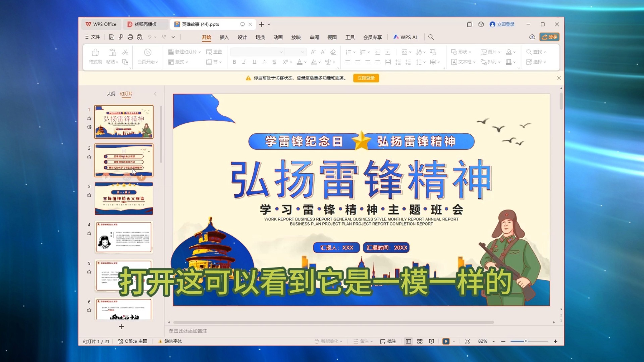Start slideshow from status bar play icon

coord(446,341)
